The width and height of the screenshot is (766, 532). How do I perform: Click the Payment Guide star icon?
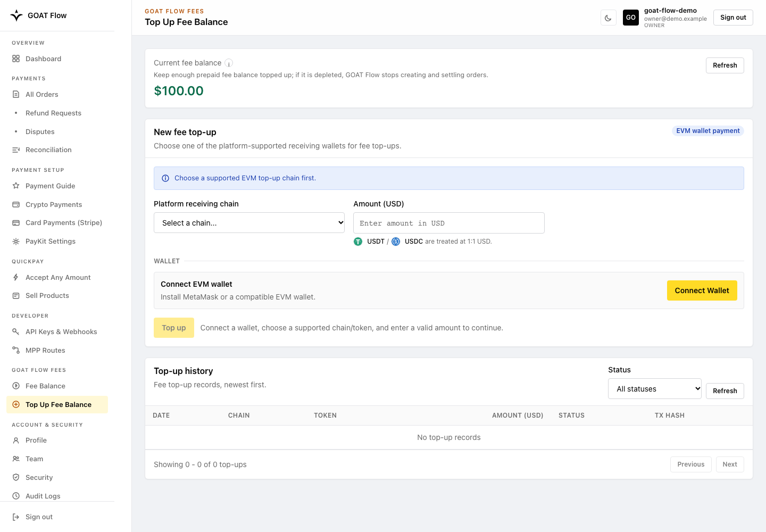tap(16, 186)
